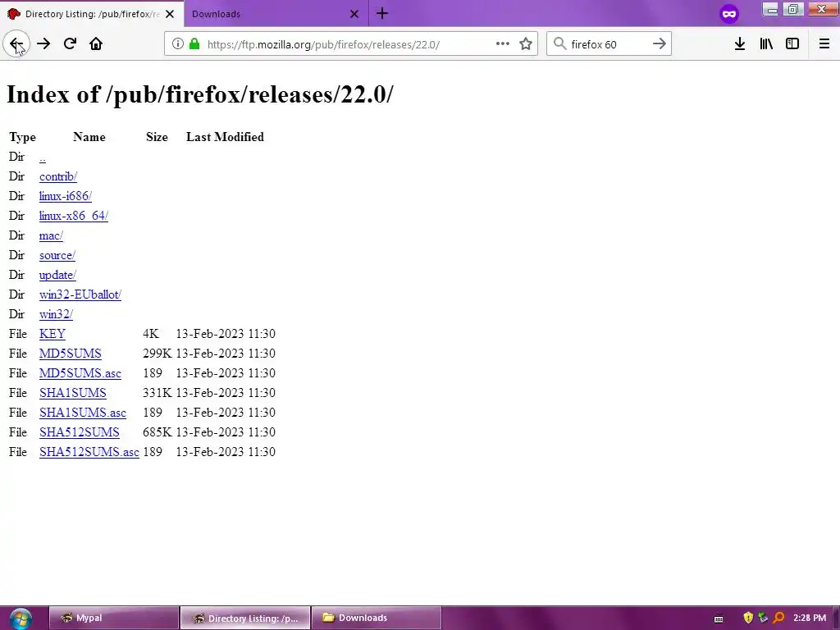Toggle the sidebar view

click(792, 44)
